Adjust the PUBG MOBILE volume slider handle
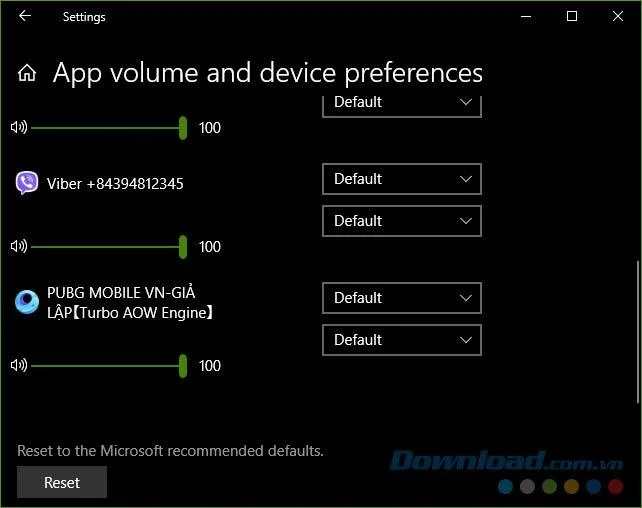The height and width of the screenshot is (508, 642). point(183,366)
